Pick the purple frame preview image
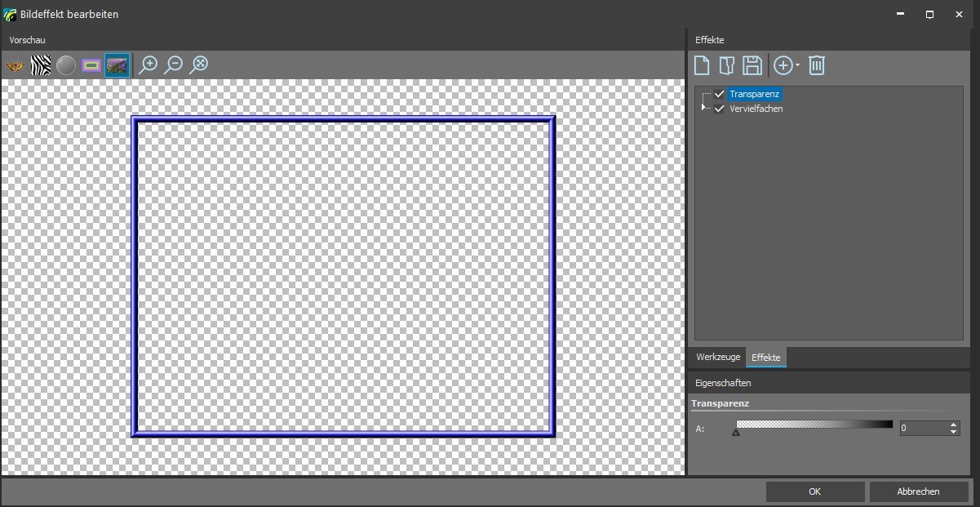Viewport: 980px width, 507px height. click(x=91, y=66)
